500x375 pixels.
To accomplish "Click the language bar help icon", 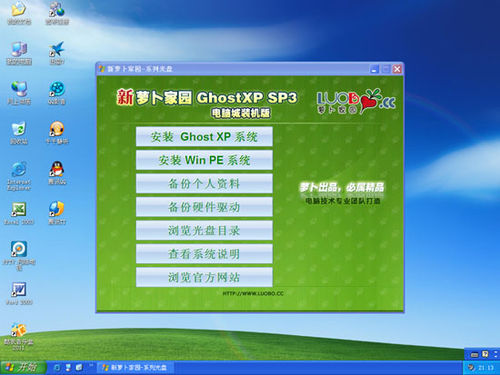I will (x=485, y=354).
